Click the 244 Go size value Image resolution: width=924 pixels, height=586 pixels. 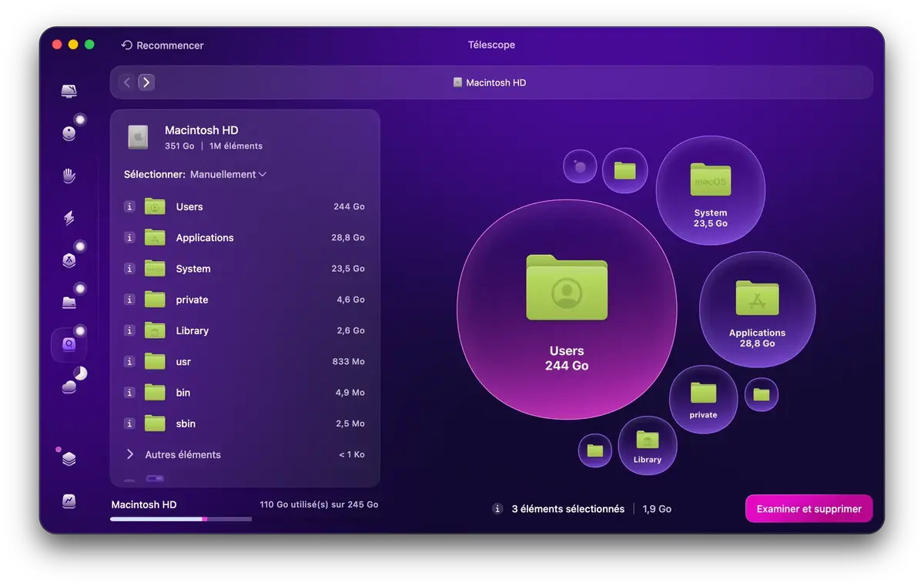pos(350,206)
